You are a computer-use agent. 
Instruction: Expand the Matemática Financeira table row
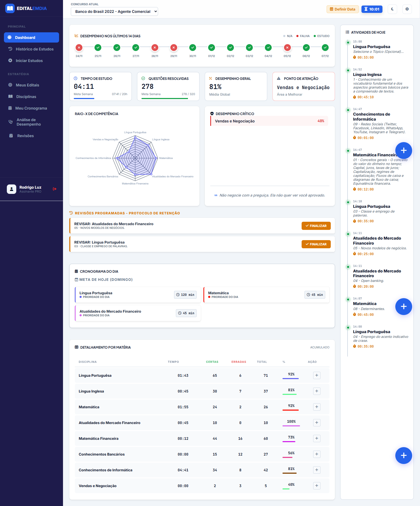[317, 438]
